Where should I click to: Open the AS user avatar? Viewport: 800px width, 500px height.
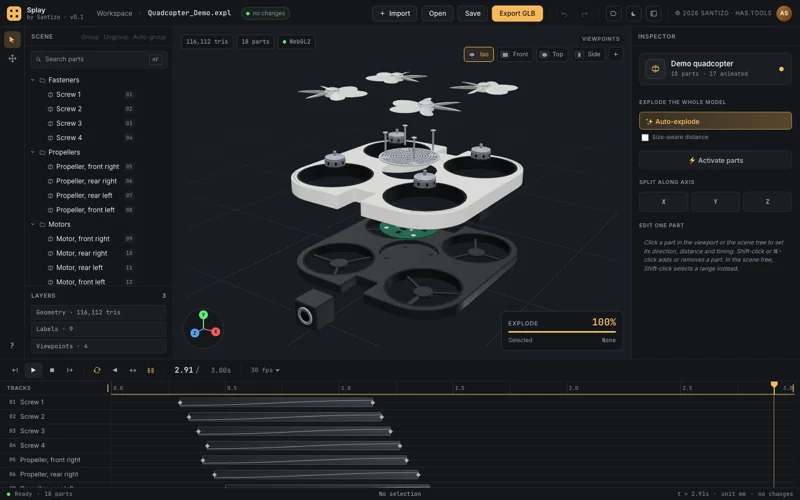tap(784, 13)
